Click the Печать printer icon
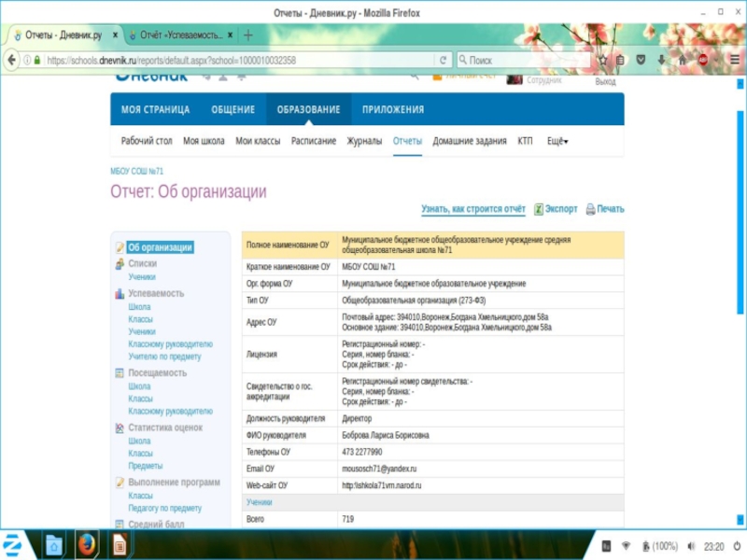The image size is (747, 560). tap(590, 209)
